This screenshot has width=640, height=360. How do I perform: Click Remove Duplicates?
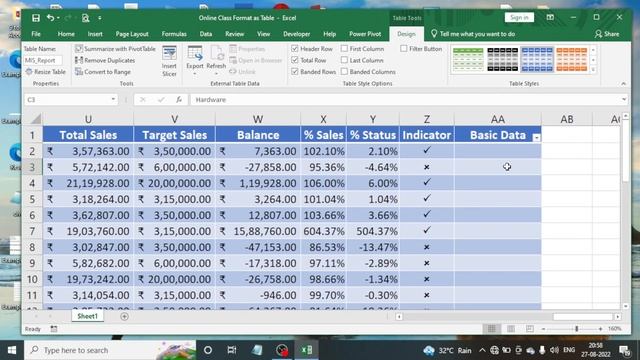click(105, 60)
